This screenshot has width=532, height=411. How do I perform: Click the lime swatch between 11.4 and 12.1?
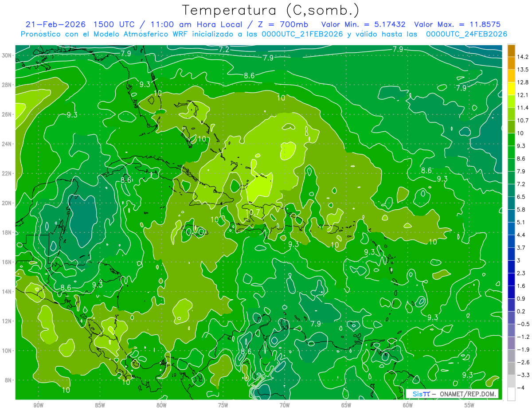511,102
